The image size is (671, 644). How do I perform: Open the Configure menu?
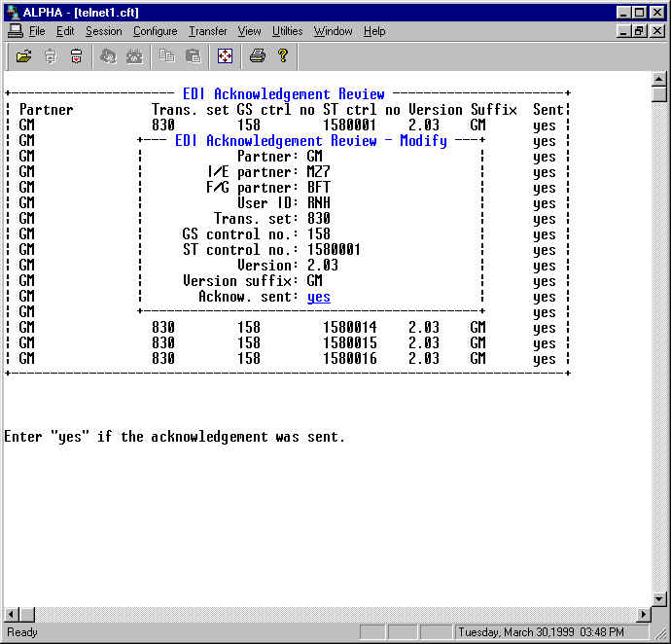(155, 31)
